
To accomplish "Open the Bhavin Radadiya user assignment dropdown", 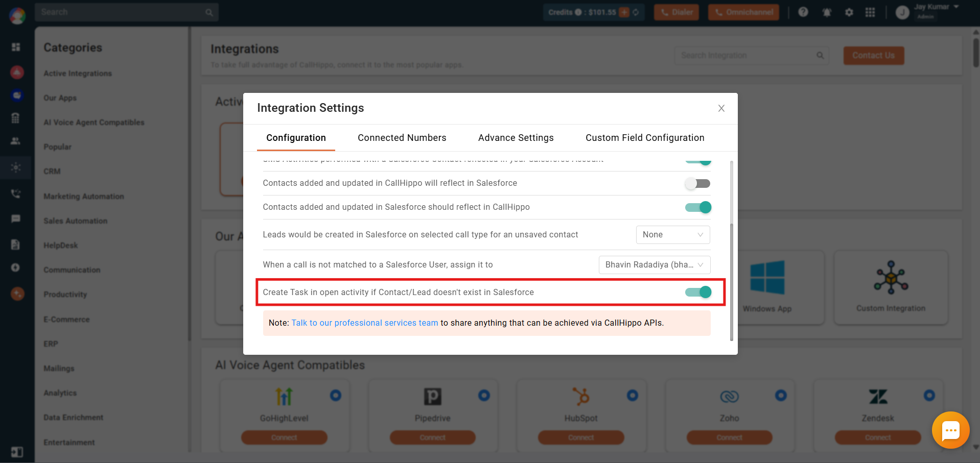I will point(655,265).
